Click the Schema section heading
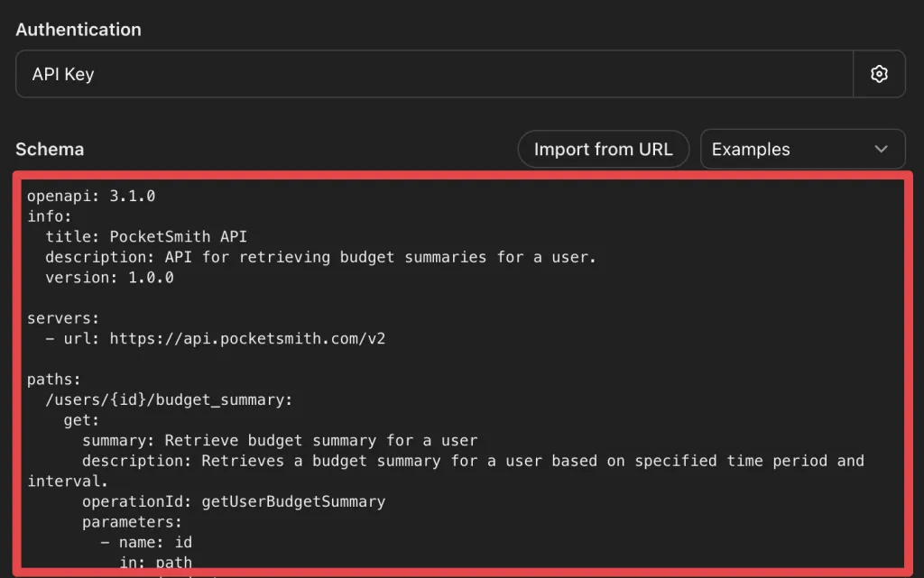The height and width of the screenshot is (578, 924). click(x=50, y=150)
